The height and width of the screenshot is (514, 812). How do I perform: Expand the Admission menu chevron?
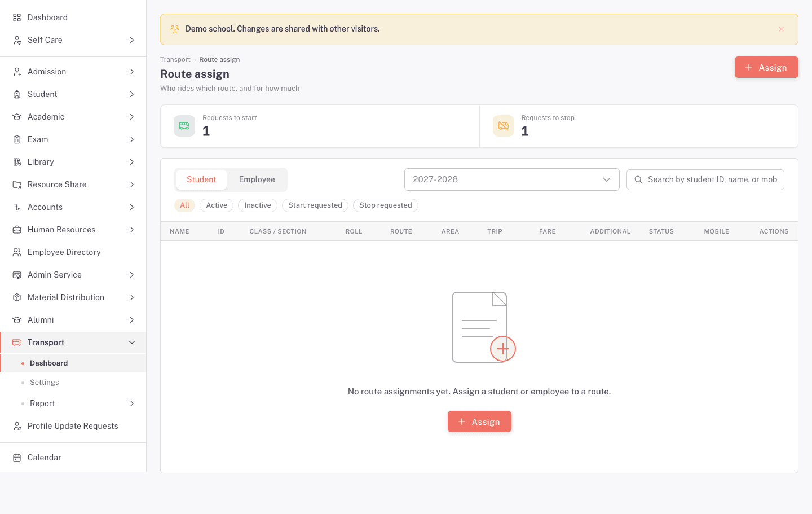pyautogui.click(x=132, y=72)
